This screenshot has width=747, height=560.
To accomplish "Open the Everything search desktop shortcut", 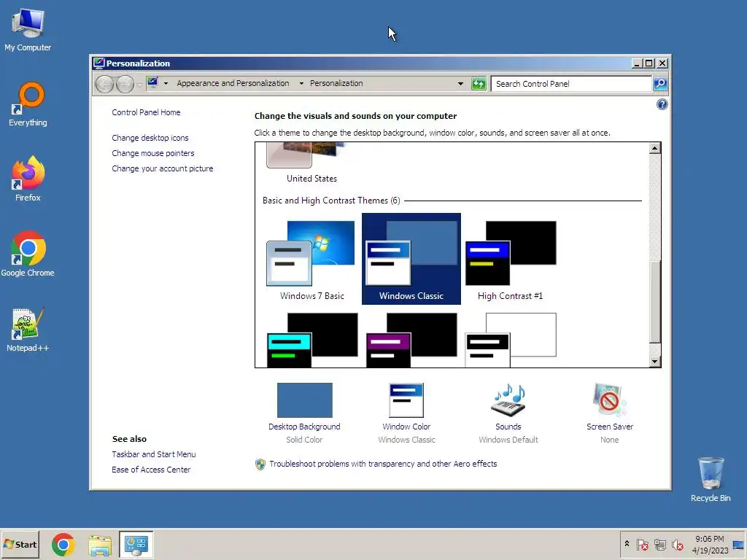I will 28,104.
